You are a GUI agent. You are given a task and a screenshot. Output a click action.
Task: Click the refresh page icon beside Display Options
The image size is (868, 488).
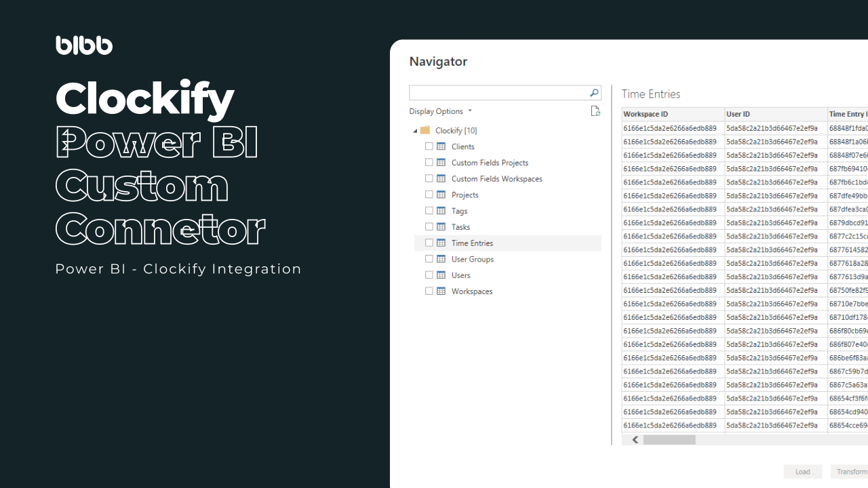(x=595, y=111)
